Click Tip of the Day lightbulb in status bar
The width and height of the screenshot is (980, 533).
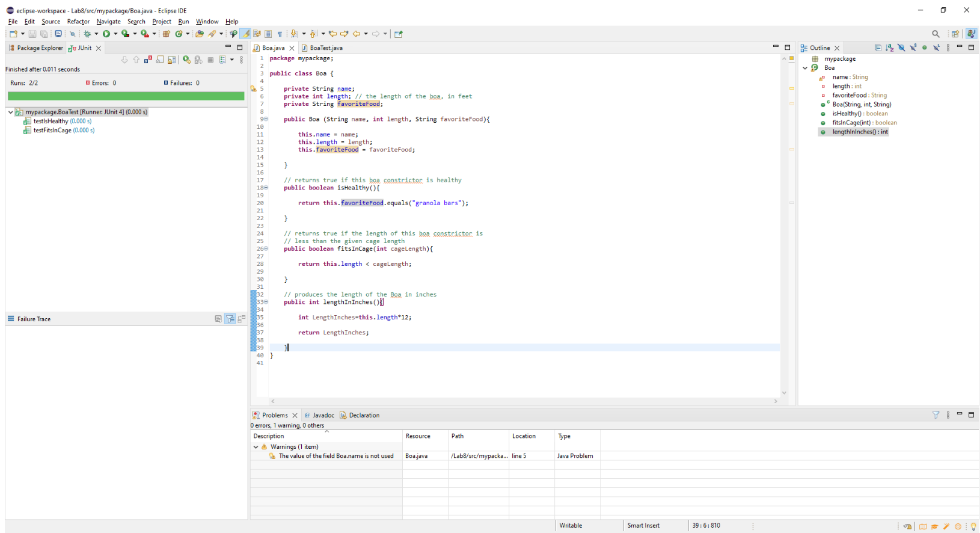click(973, 526)
